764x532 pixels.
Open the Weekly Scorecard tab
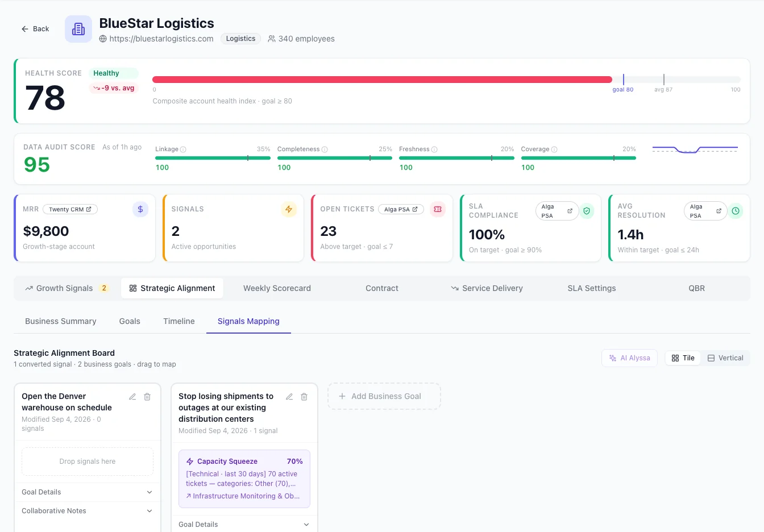pyautogui.click(x=277, y=288)
